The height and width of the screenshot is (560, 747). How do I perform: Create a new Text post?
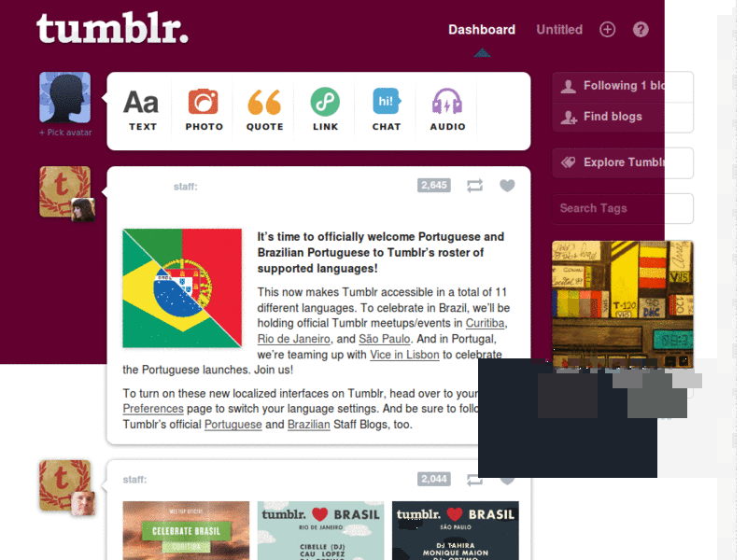(142, 110)
